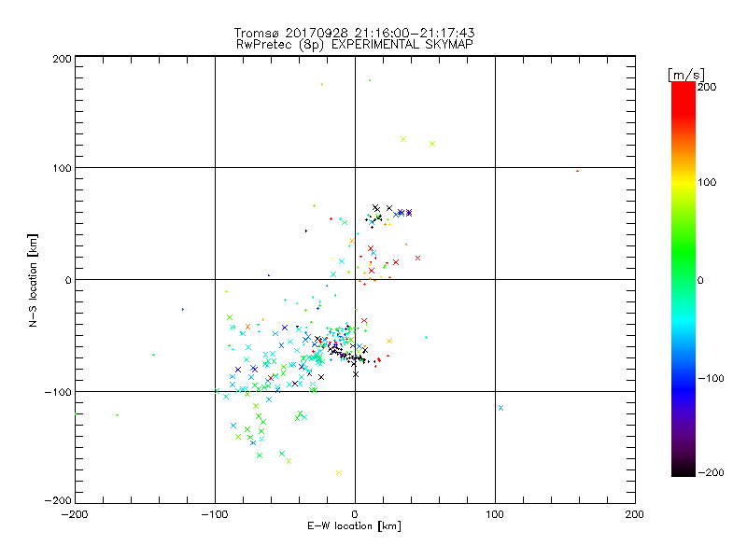Click the E-W axis tick label '100'
747x560 pixels.
(495, 514)
